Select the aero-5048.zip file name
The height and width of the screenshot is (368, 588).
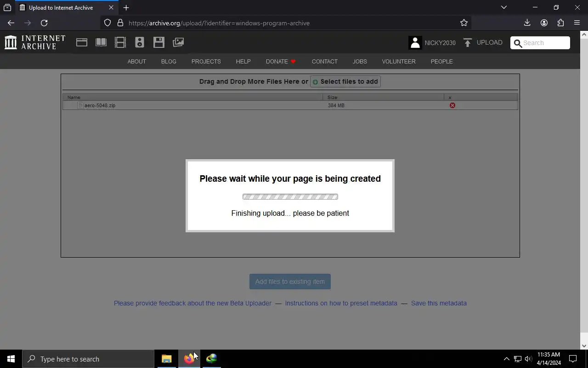[100, 105]
